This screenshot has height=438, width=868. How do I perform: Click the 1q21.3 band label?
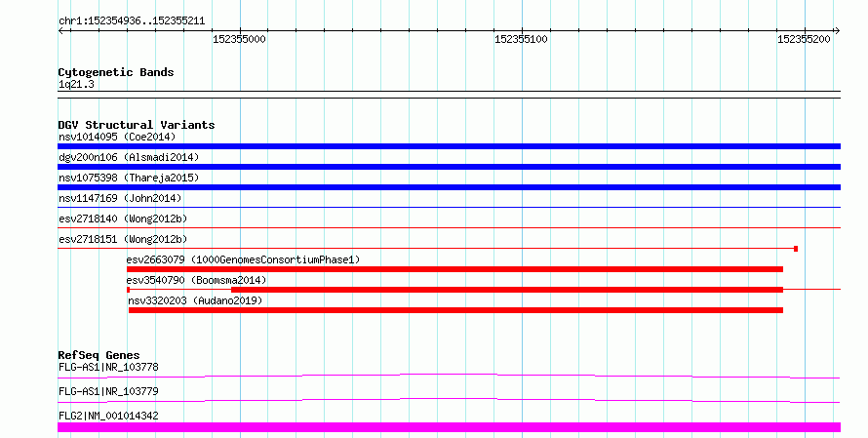tap(76, 84)
